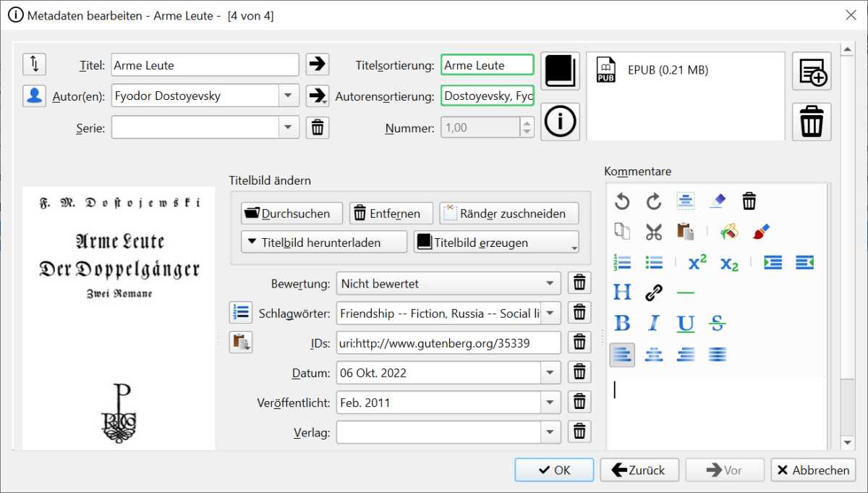
Task: Click the manage authors icon
Action: coord(34,96)
